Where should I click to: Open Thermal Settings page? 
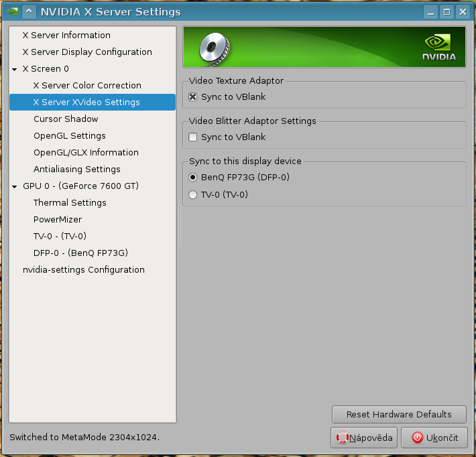pos(70,203)
